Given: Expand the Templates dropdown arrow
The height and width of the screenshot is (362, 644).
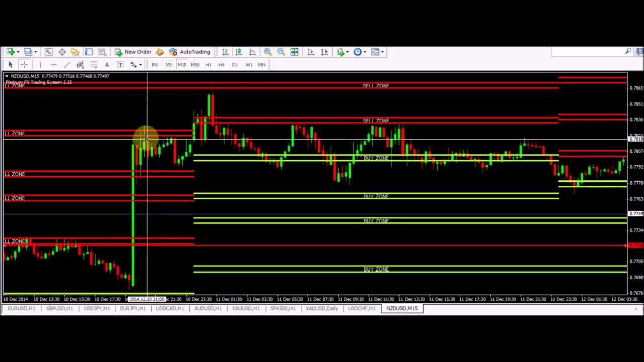Looking at the screenshot, I should [x=382, y=52].
